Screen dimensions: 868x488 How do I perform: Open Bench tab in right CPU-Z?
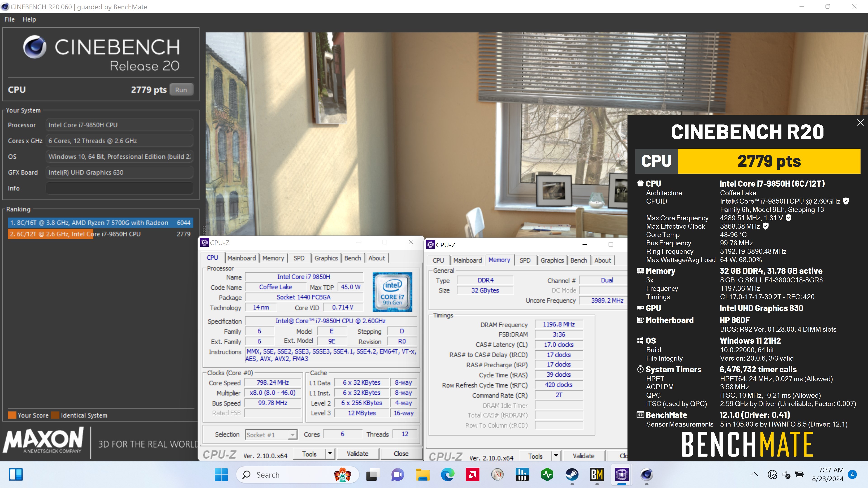pos(579,260)
